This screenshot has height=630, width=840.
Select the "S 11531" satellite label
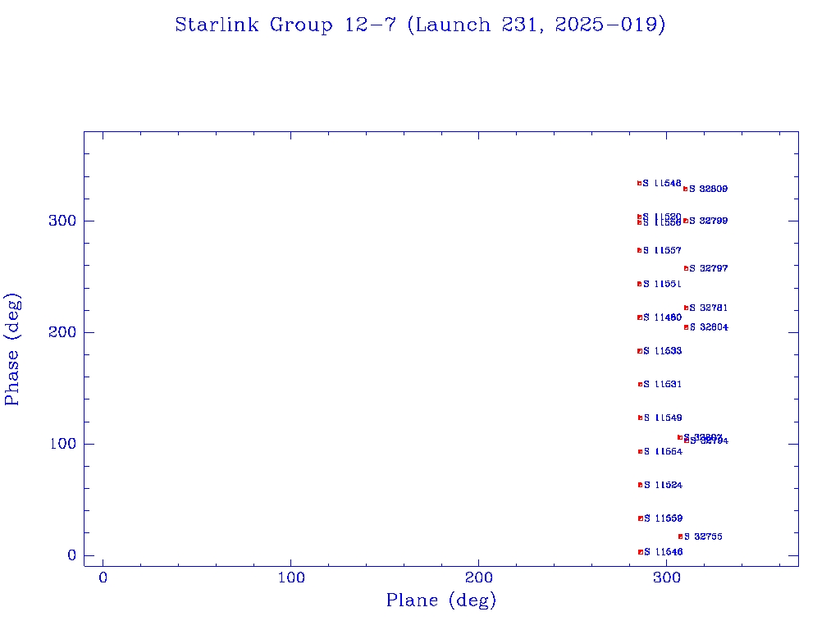coord(663,384)
